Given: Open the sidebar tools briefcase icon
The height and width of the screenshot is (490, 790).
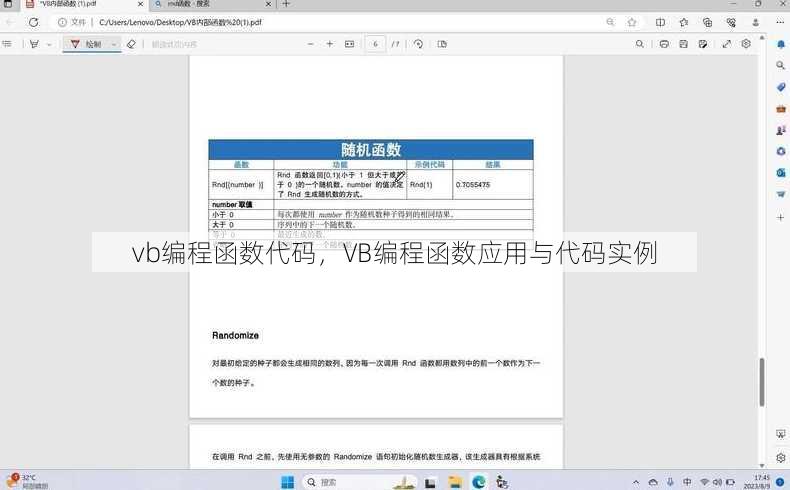Looking at the screenshot, I should 781,108.
